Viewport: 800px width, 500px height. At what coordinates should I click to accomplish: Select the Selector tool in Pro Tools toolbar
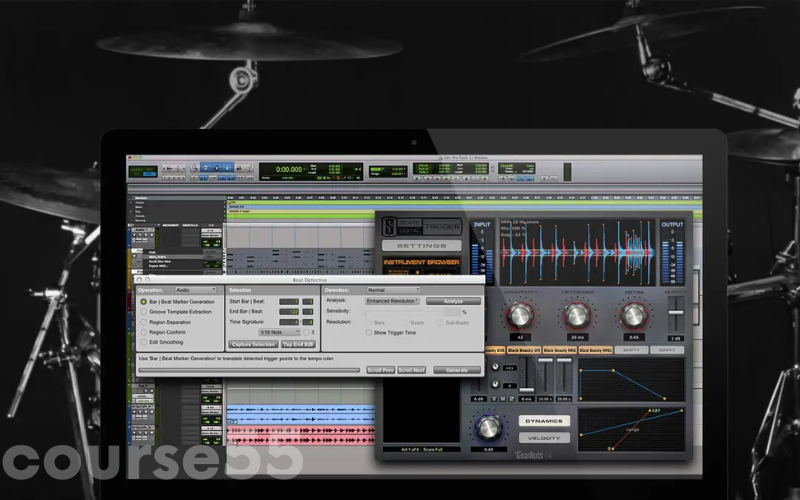pos(217,168)
